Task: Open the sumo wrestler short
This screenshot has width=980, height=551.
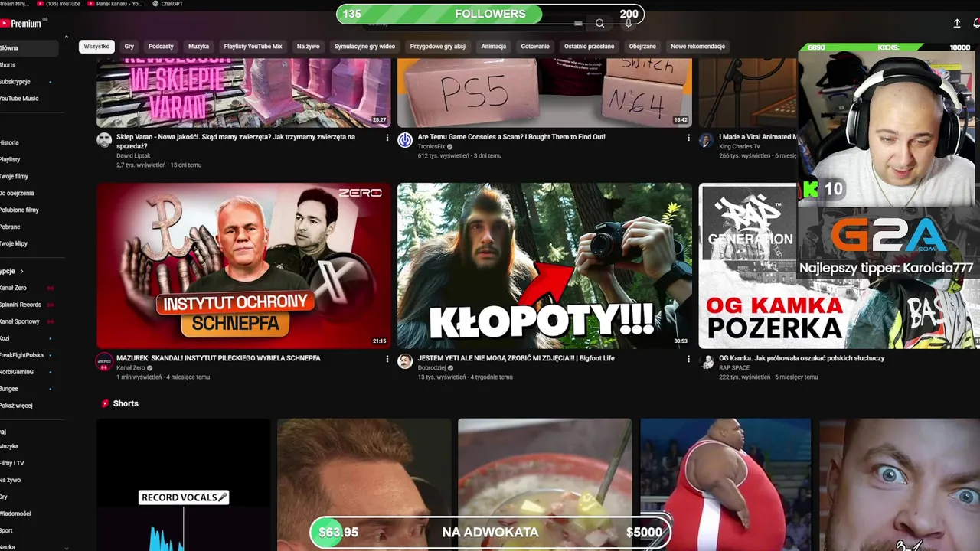Action: [x=725, y=484]
